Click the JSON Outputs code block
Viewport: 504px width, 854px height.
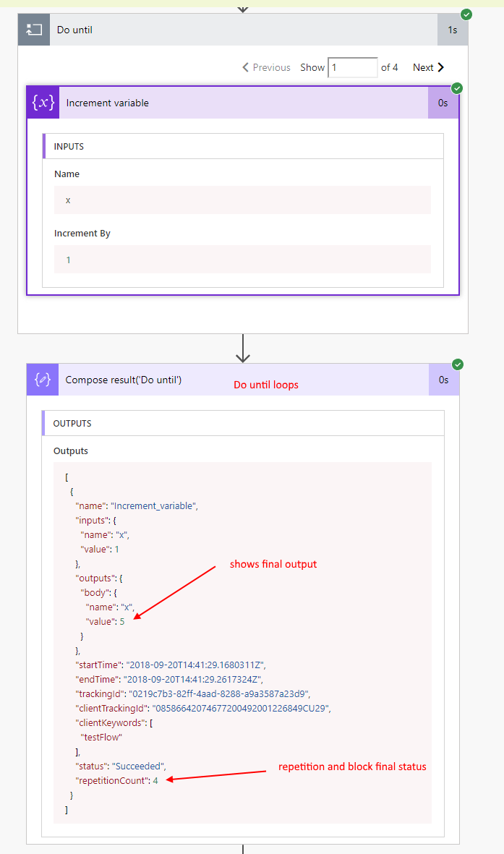[x=242, y=642]
